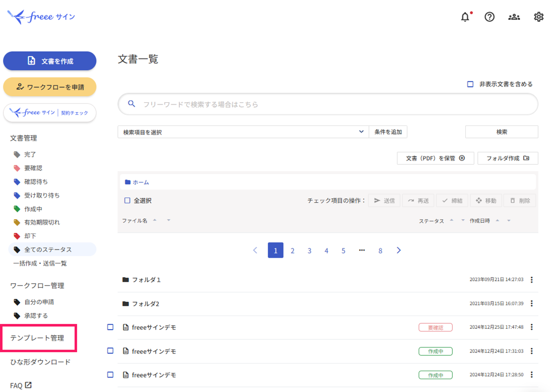Select 全てのステータス in sidebar
Image resolution: width=551 pixels, height=392 pixels.
pos(52,249)
